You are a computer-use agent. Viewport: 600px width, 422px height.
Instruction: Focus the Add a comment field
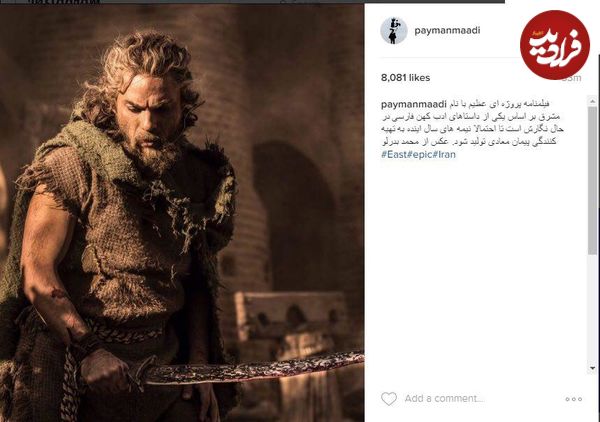(445, 399)
